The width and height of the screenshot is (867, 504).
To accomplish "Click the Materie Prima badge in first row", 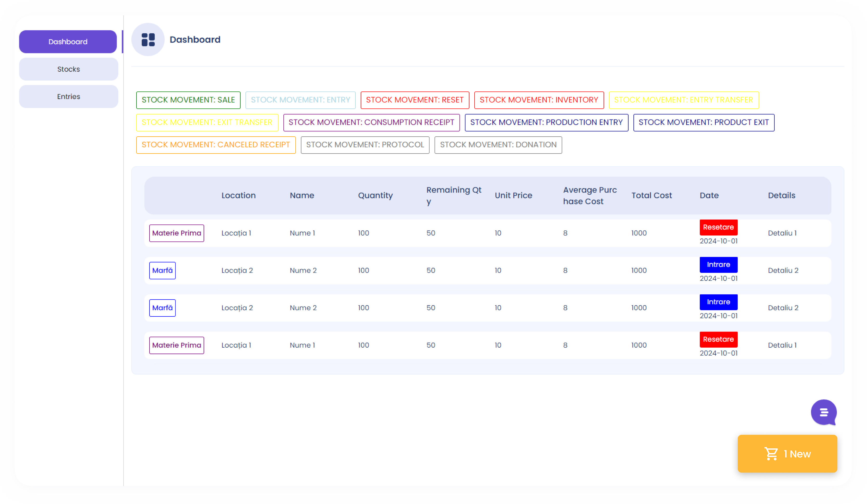I will [177, 233].
